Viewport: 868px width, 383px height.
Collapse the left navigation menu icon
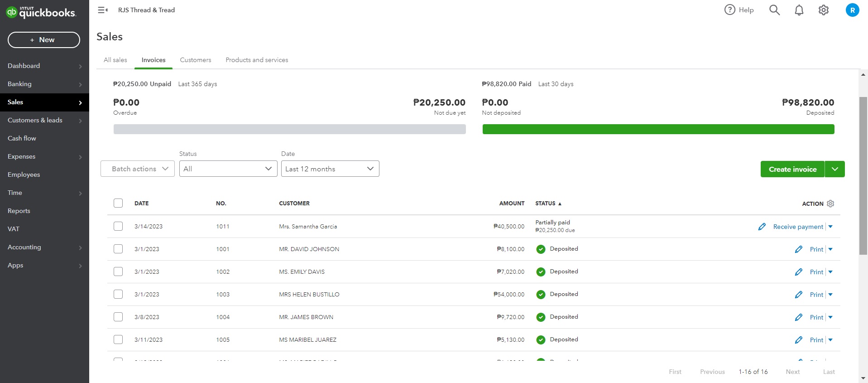tap(103, 10)
